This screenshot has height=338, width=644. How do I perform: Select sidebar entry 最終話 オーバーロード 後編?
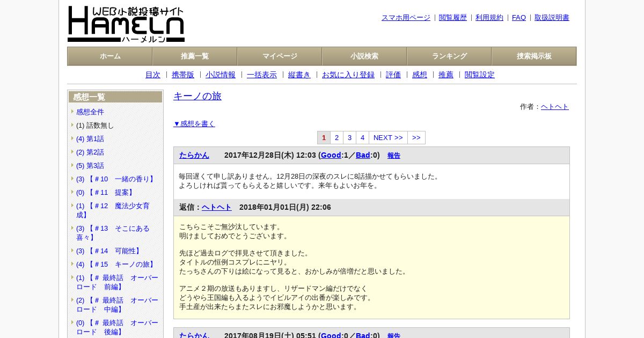pyautogui.click(x=118, y=327)
